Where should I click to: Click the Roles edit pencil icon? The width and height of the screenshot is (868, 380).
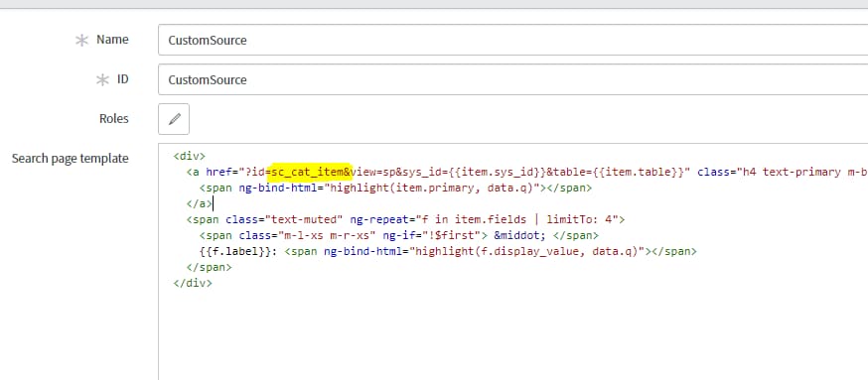[174, 119]
